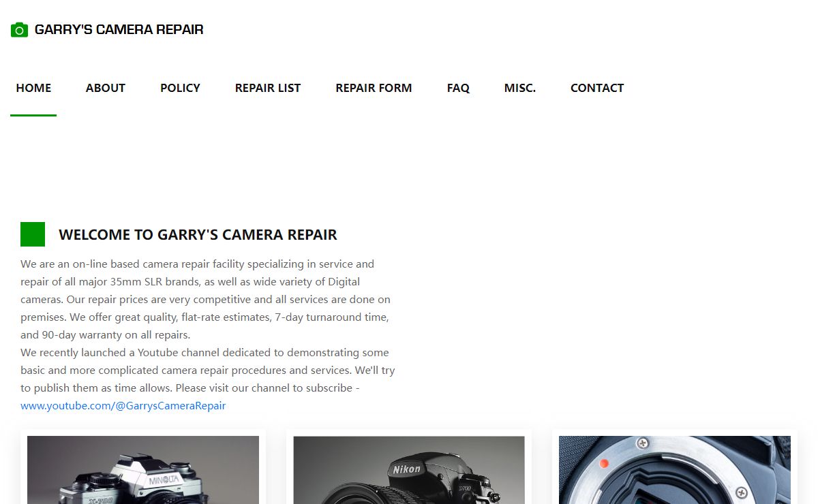Click the green camera logo icon

click(x=19, y=30)
